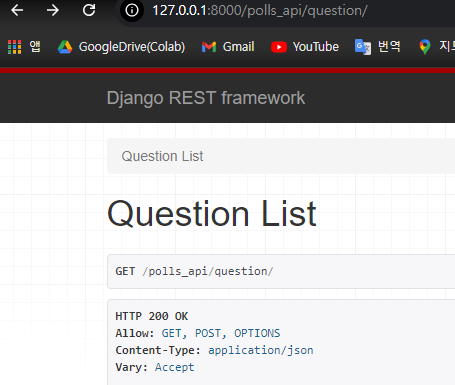The height and width of the screenshot is (385, 455).
Task: Open the apps grid bookmark icon
Action: coord(15,47)
